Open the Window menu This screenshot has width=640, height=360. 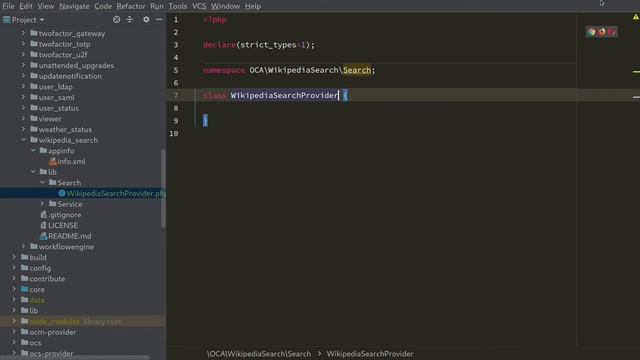point(225,6)
